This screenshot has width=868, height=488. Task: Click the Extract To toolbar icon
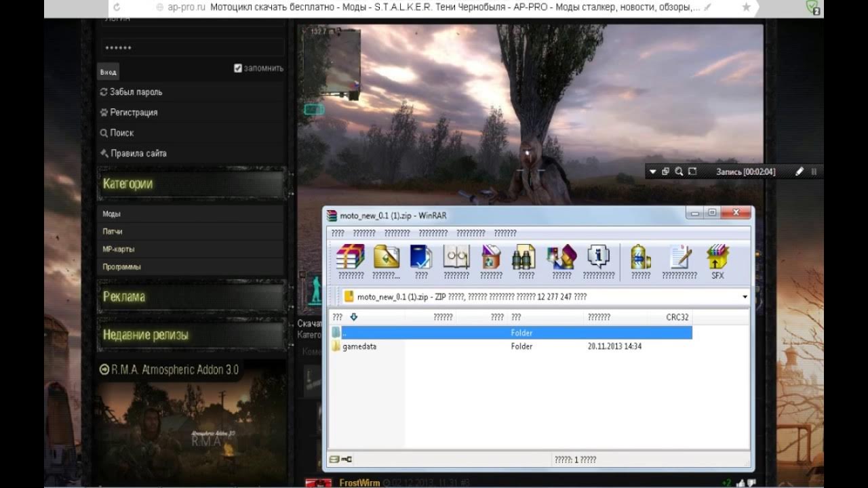[386, 258]
